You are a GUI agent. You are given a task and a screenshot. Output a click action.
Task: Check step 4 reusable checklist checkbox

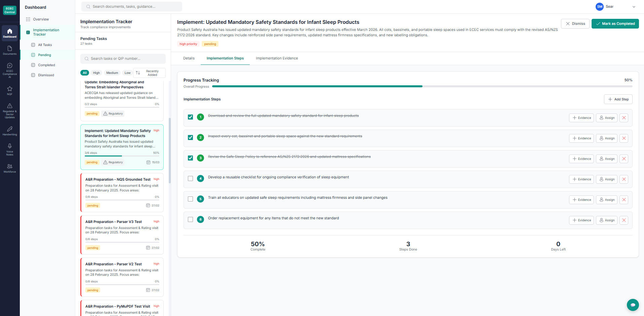(x=190, y=179)
